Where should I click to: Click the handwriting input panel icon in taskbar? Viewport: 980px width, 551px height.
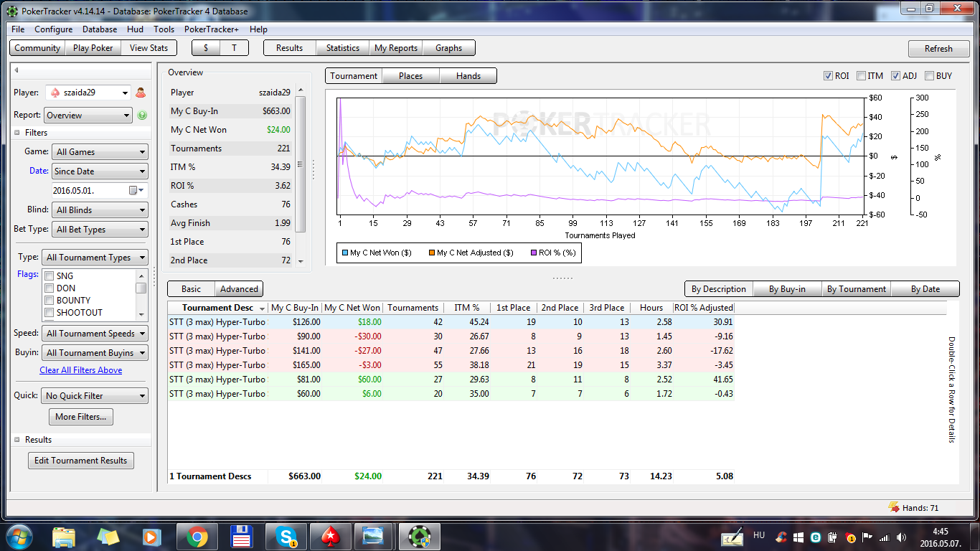tap(732, 537)
